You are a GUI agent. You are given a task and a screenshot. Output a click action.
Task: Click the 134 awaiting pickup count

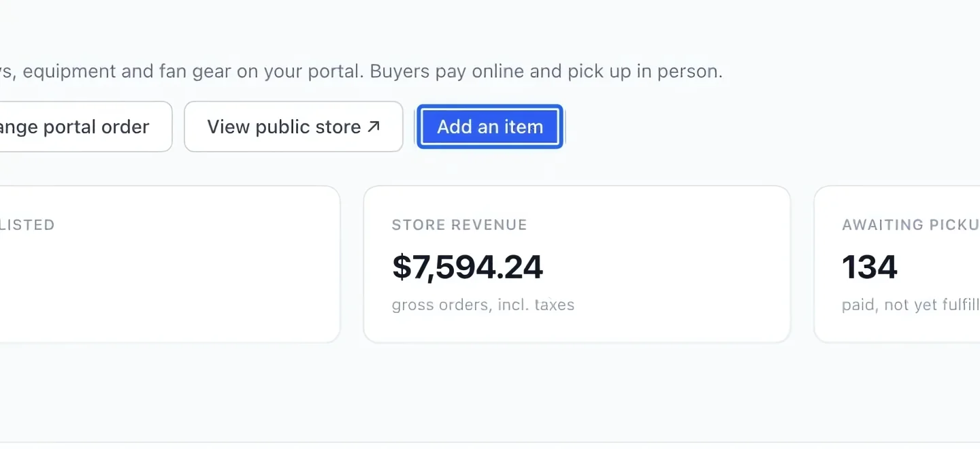tap(870, 267)
